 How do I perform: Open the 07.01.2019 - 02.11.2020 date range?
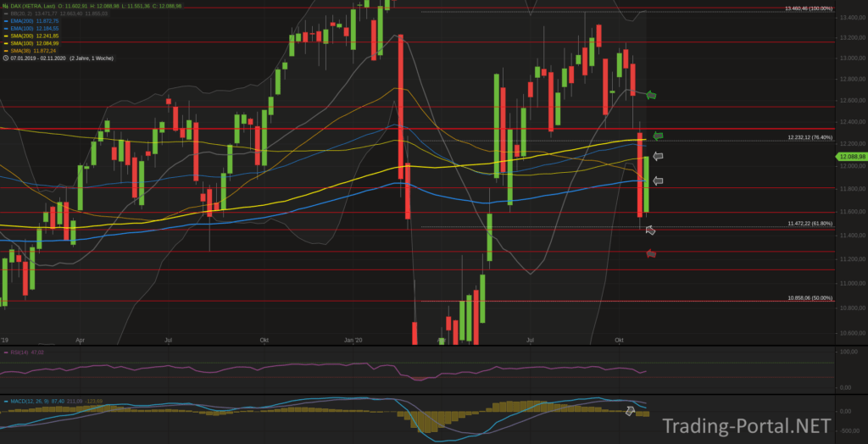(x=37, y=58)
